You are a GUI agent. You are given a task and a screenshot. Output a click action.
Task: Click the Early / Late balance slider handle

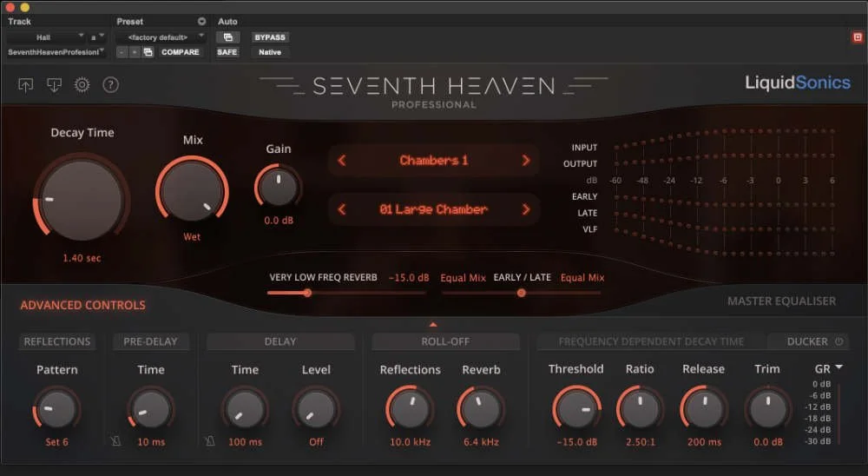pyautogui.click(x=521, y=293)
